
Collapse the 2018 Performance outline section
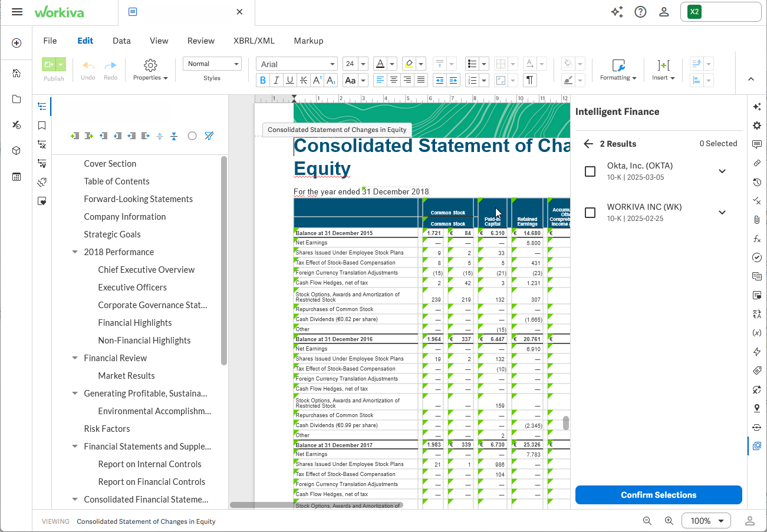75,252
